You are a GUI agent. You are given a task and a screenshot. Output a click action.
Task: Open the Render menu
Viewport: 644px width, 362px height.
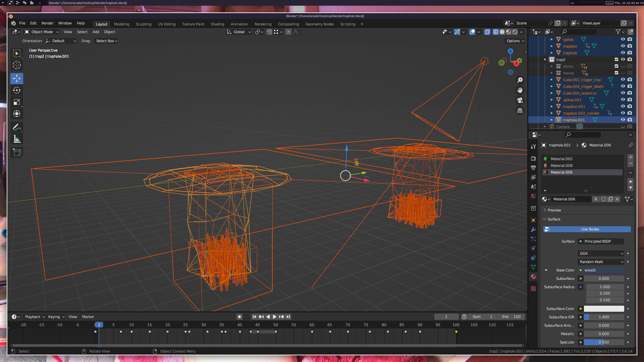47,23
